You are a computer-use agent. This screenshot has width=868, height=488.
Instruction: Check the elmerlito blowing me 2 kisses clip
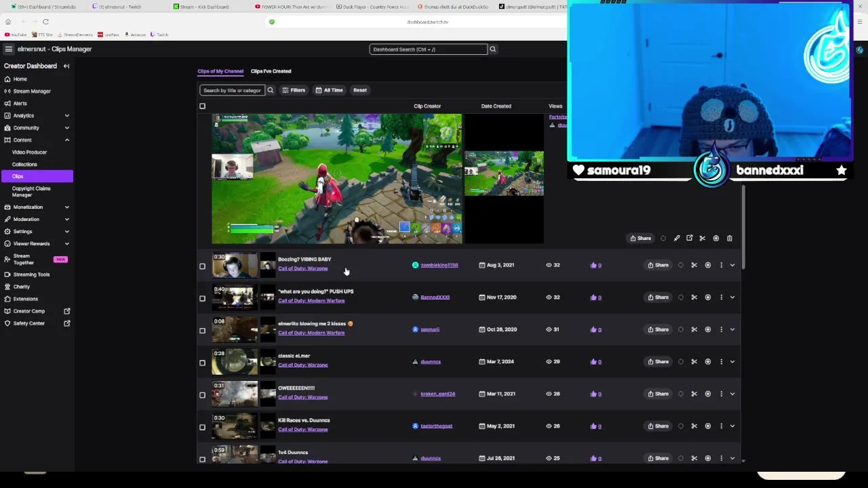202,331
